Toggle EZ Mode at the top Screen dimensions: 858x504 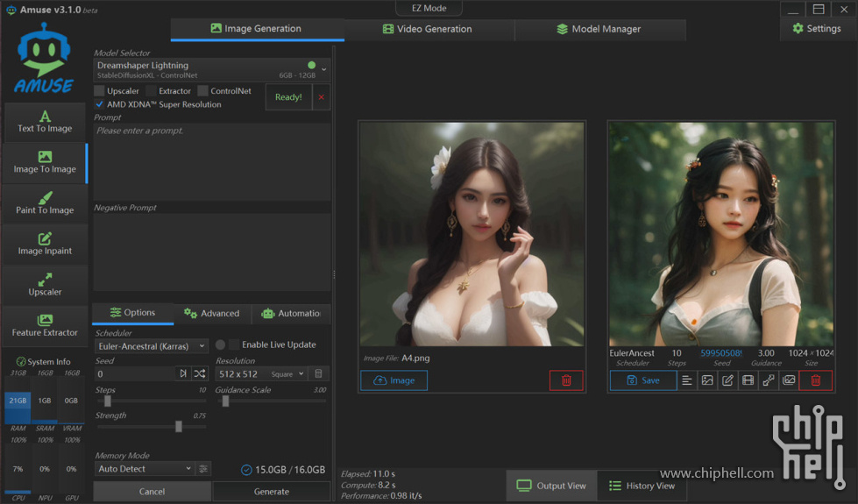coord(429,8)
